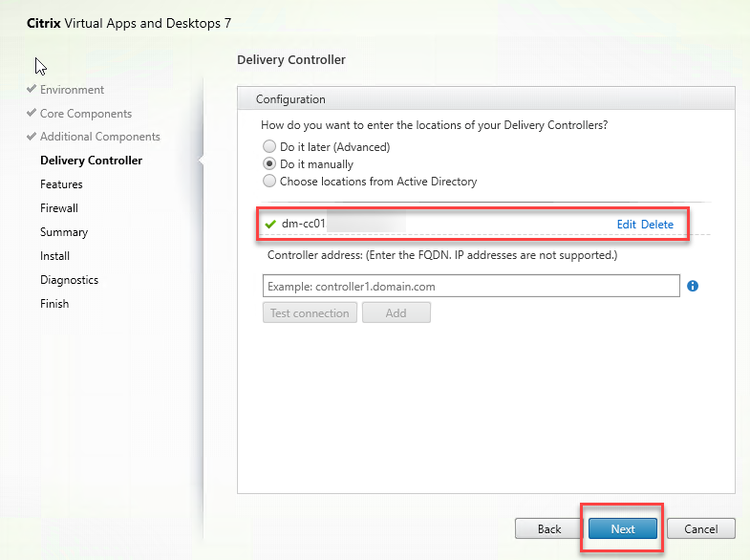Click the checkmark beside Environment step

[x=32, y=90]
